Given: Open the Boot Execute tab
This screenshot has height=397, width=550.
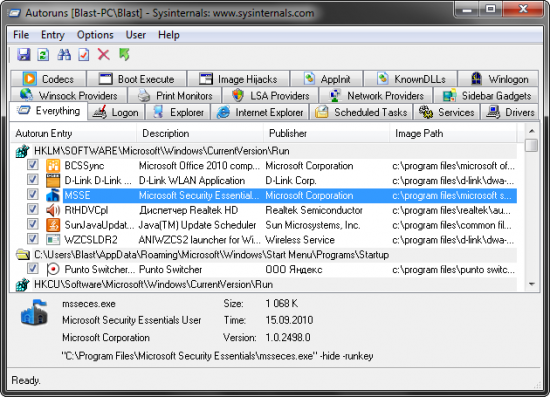Looking at the screenshot, I should coord(136,79).
